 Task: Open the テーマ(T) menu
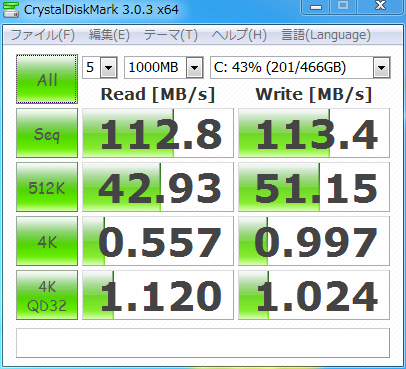[170, 35]
